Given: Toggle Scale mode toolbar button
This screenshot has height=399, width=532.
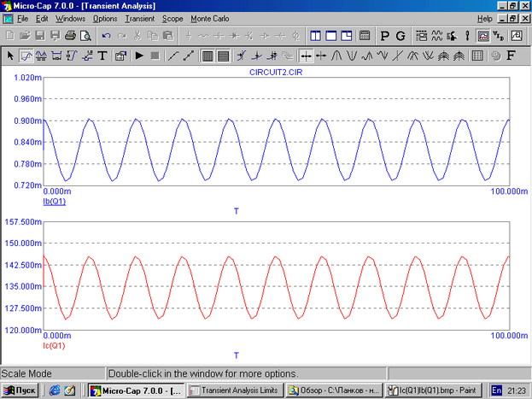Looking at the screenshot, I should pos(26,56).
